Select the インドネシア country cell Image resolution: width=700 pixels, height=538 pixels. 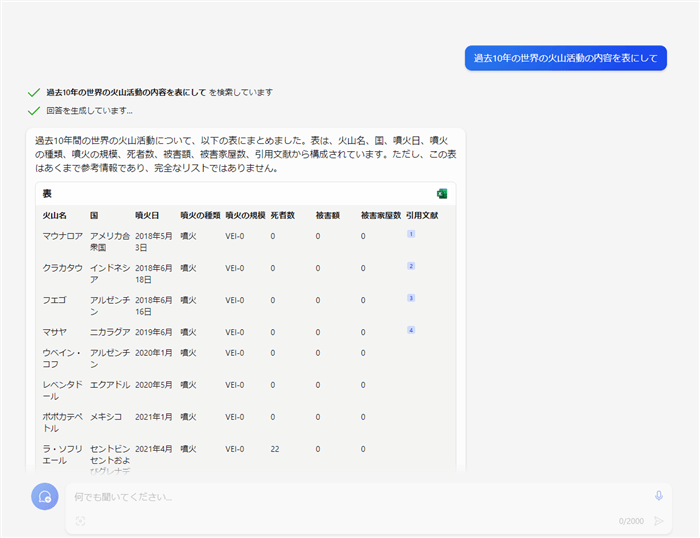tap(110, 274)
